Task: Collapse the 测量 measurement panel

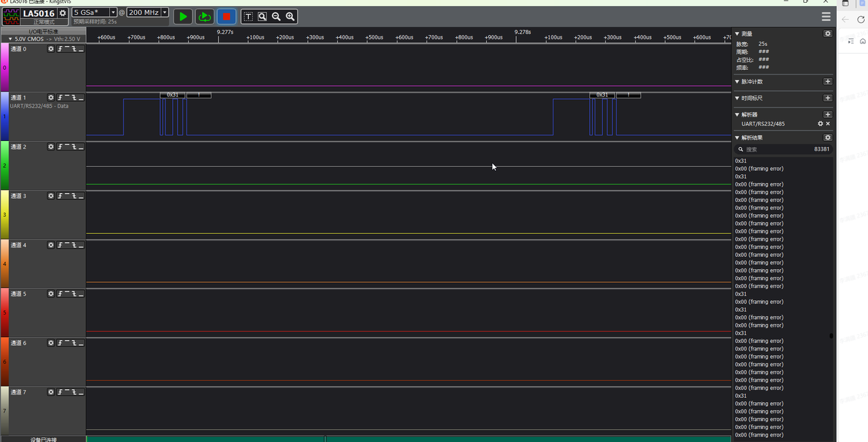Action: point(737,34)
